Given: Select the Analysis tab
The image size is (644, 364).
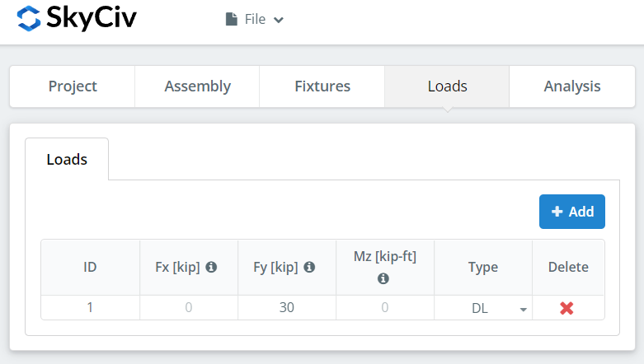Looking at the screenshot, I should coord(571,86).
